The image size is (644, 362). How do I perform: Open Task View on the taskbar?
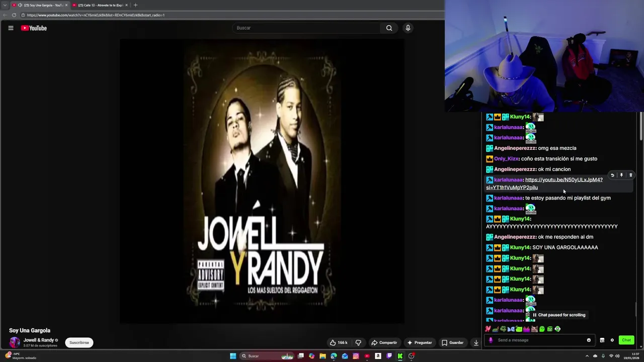[x=301, y=356]
